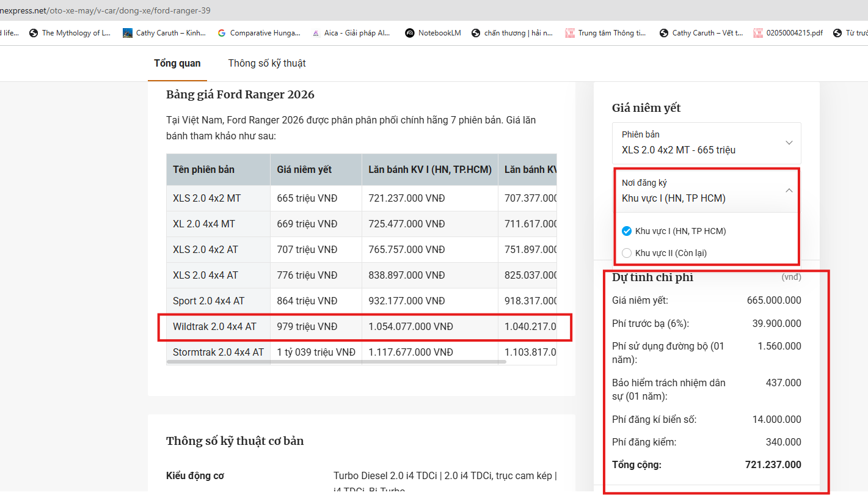Open NotebookLM bookmark
This screenshot has height=495, width=868.
click(x=433, y=33)
